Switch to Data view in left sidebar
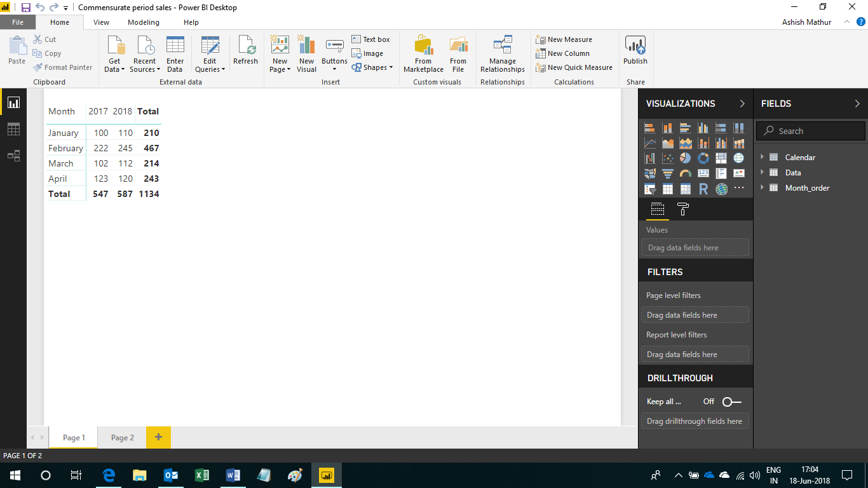The height and width of the screenshot is (488, 868). point(13,129)
